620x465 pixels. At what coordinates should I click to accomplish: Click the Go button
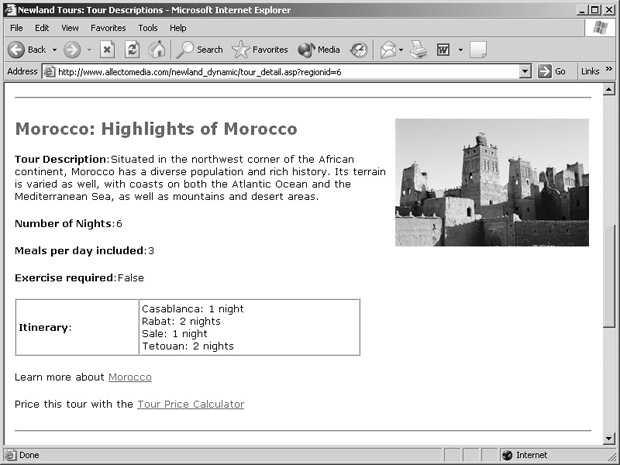coord(552,72)
